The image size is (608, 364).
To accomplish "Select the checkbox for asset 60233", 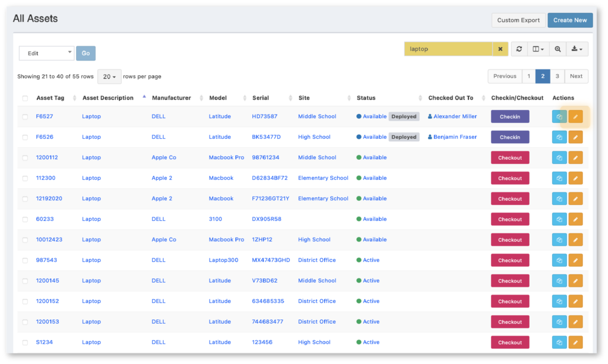I will pos(25,219).
